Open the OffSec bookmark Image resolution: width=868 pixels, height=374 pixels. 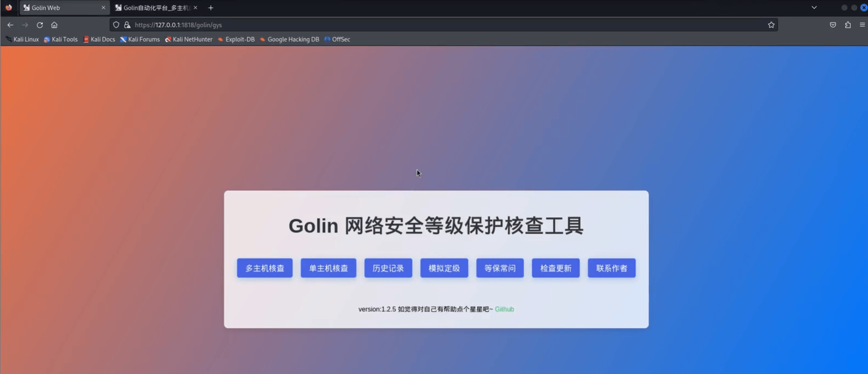click(337, 39)
